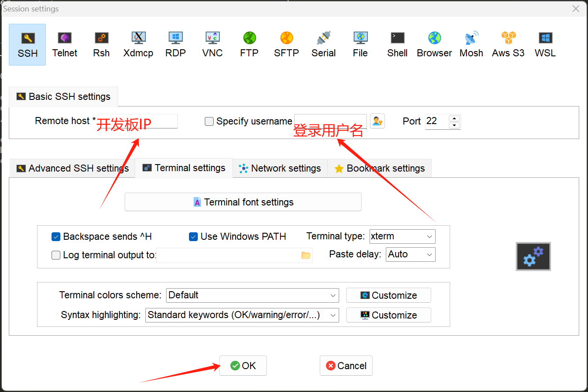Viewport: 588px width, 392px height.
Task: Browse for log output folder
Action: coord(306,255)
